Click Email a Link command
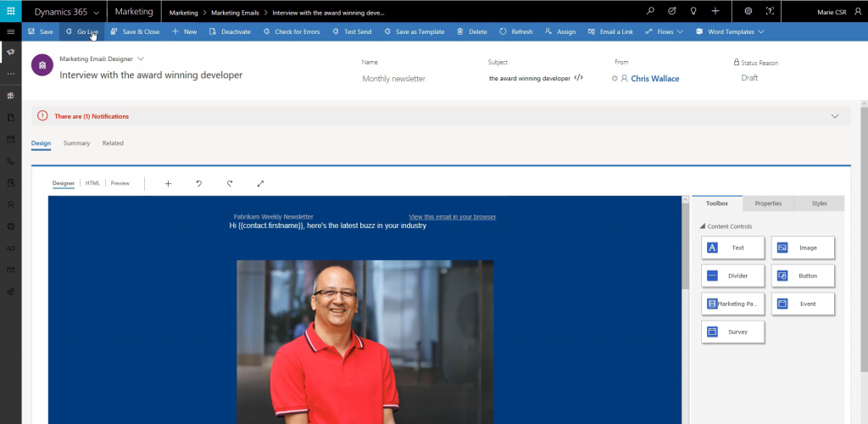868x424 pixels. click(x=610, y=31)
